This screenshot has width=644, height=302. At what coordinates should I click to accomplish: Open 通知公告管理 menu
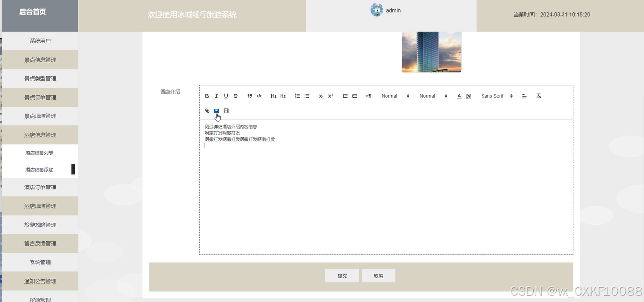pyautogui.click(x=40, y=281)
